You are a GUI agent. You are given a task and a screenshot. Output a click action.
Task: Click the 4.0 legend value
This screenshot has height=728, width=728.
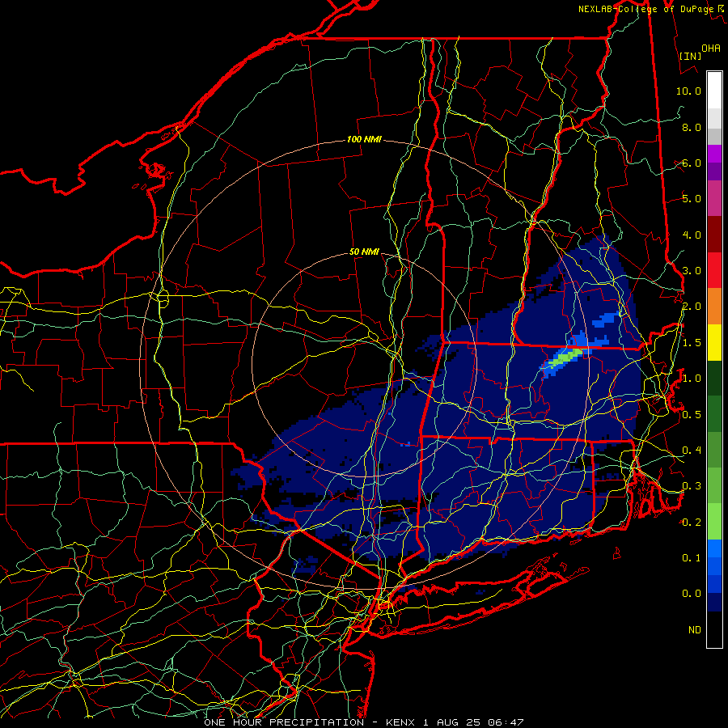692,235
